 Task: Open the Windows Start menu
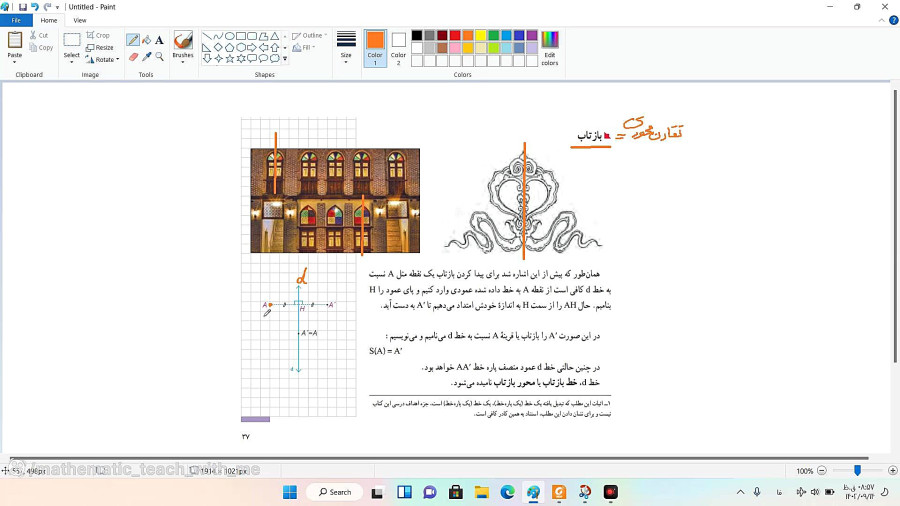[290, 492]
